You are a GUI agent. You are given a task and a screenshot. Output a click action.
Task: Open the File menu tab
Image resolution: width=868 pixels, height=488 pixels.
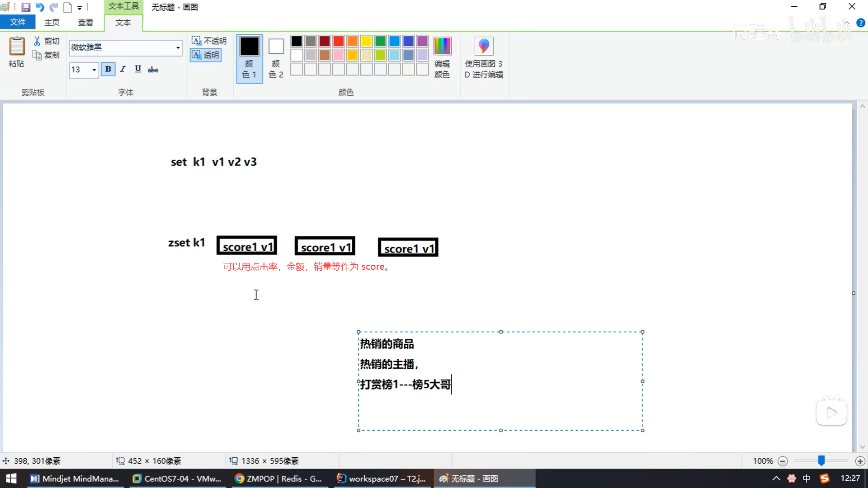(x=18, y=22)
